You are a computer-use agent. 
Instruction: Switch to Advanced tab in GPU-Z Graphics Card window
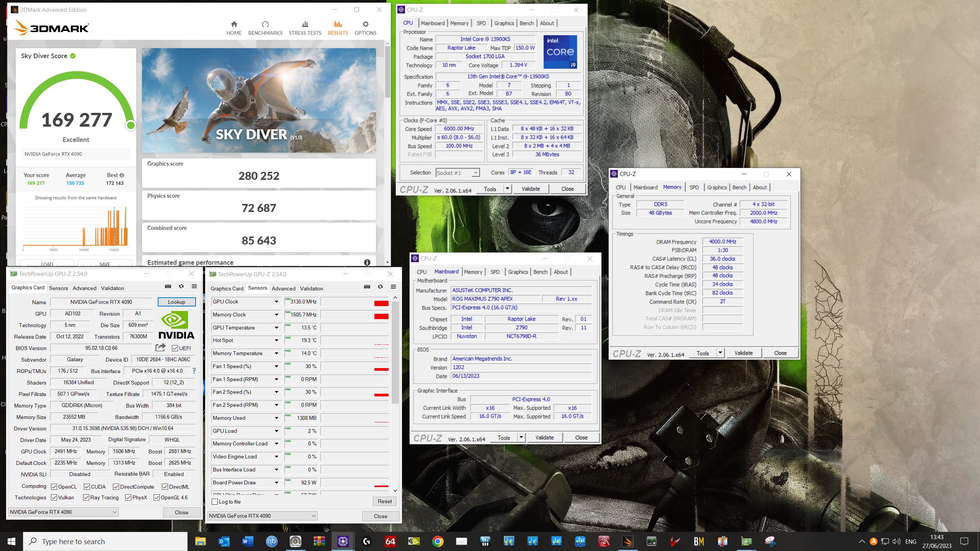click(85, 288)
